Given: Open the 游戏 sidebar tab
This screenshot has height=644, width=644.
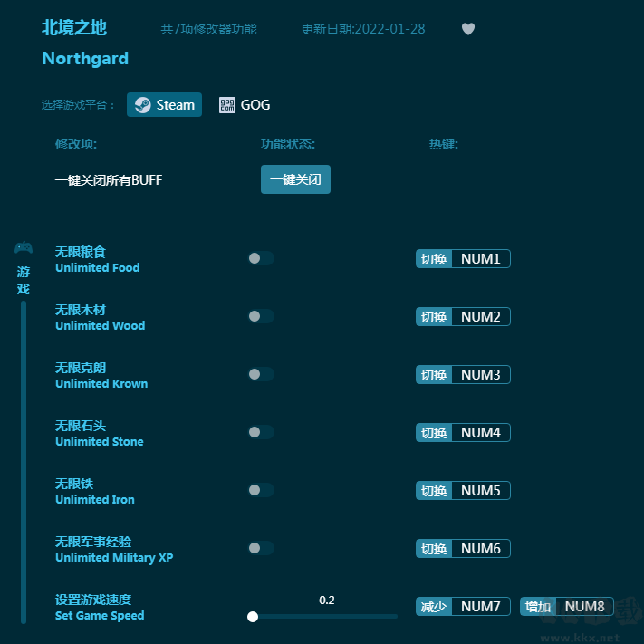Looking at the screenshot, I should tap(24, 280).
